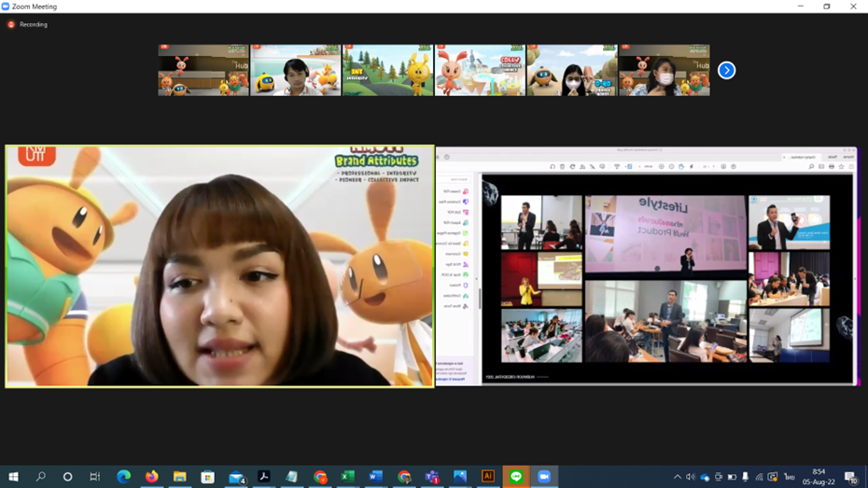Open File Explorer from taskbar
The width and height of the screenshot is (868, 488).
[180, 477]
